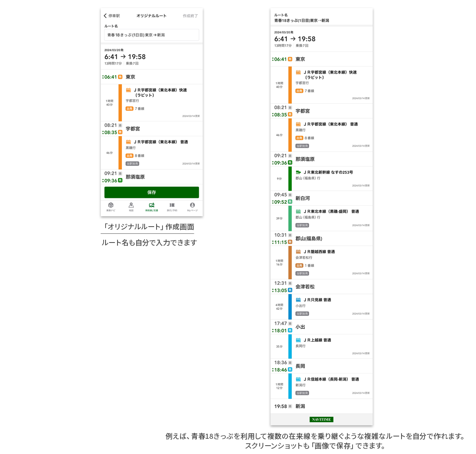Tap the 旅行/予約 ticket icon
476x454 pixels.
click(172, 205)
